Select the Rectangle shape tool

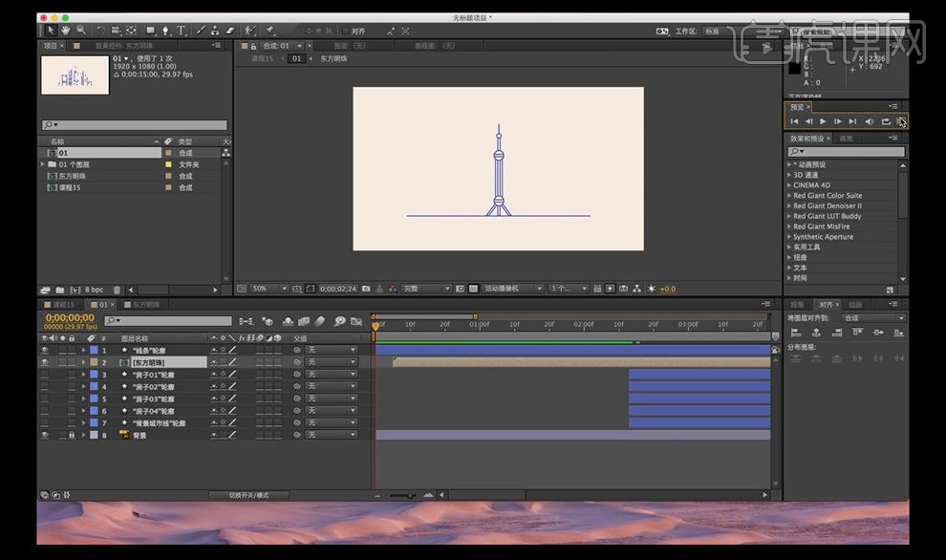coord(150,31)
